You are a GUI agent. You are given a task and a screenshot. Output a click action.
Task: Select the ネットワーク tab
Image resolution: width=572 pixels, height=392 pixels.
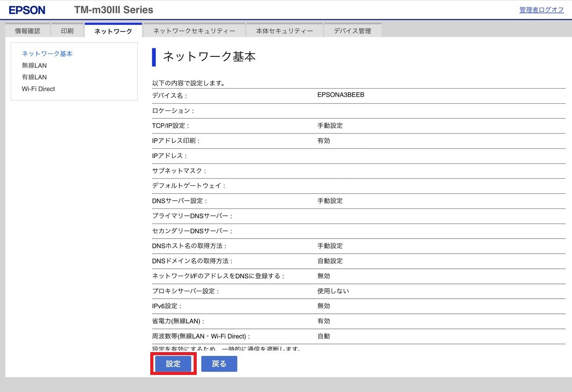pos(113,31)
